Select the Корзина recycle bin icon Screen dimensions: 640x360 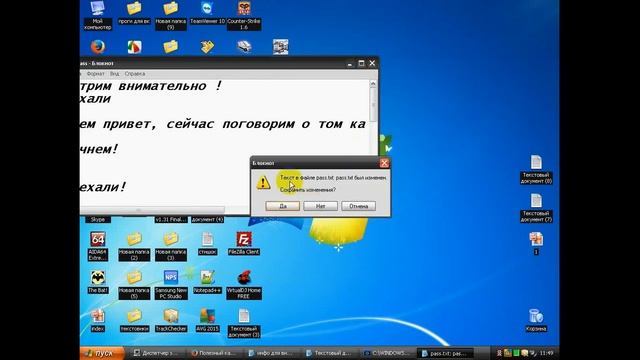(x=536, y=320)
